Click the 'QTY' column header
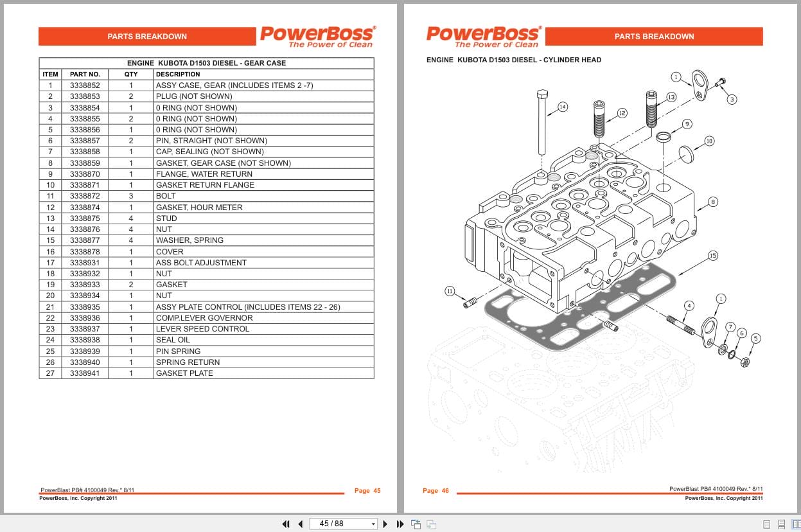Screen dimensions: 801x532 coord(131,75)
